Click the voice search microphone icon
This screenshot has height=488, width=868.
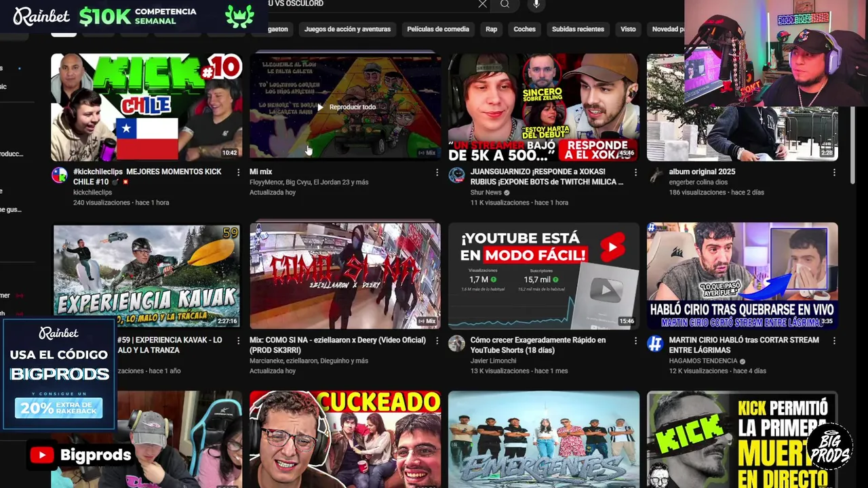[x=536, y=5]
